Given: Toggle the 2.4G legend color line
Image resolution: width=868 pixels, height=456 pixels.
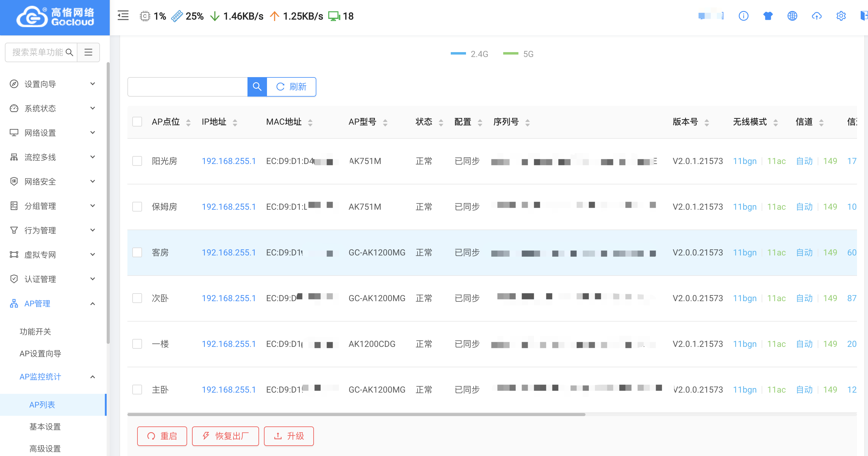Looking at the screenshot, I should tap(459, 54).
